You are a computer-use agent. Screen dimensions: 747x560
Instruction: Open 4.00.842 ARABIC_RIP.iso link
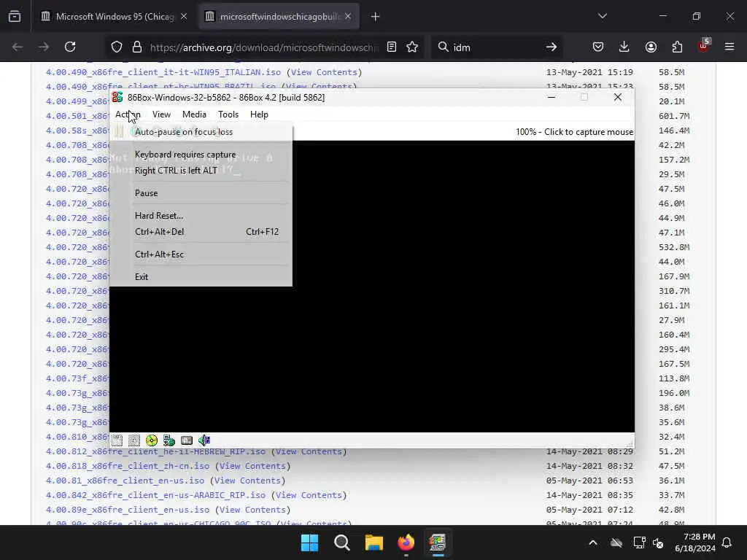156,495
